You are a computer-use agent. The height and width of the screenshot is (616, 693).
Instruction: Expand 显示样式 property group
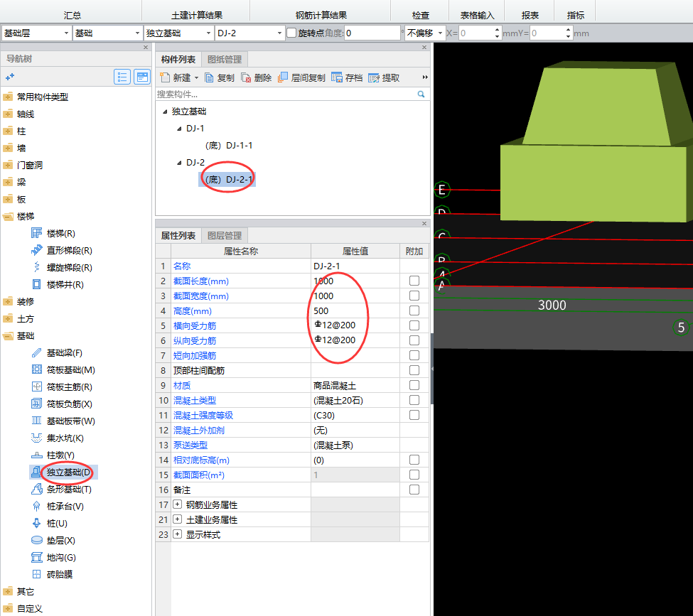tap(177, 534)
